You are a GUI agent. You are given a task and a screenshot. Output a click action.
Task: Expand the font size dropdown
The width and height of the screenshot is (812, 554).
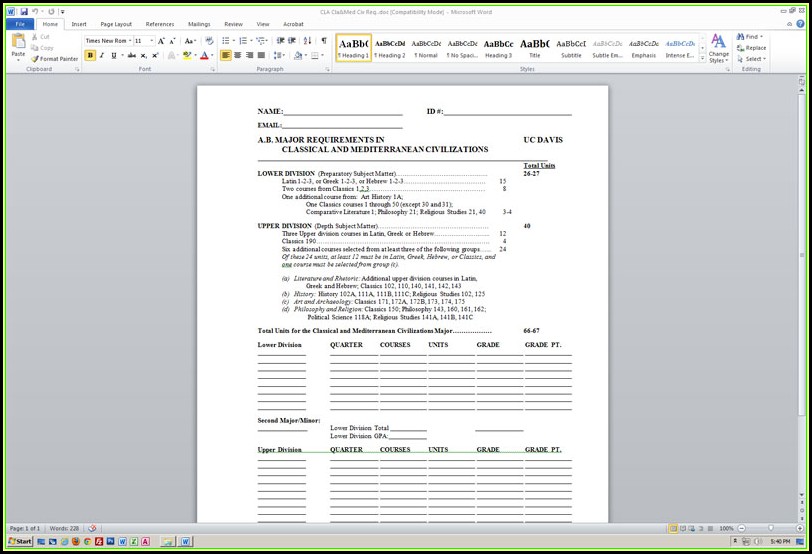click(x=152, y=41)
